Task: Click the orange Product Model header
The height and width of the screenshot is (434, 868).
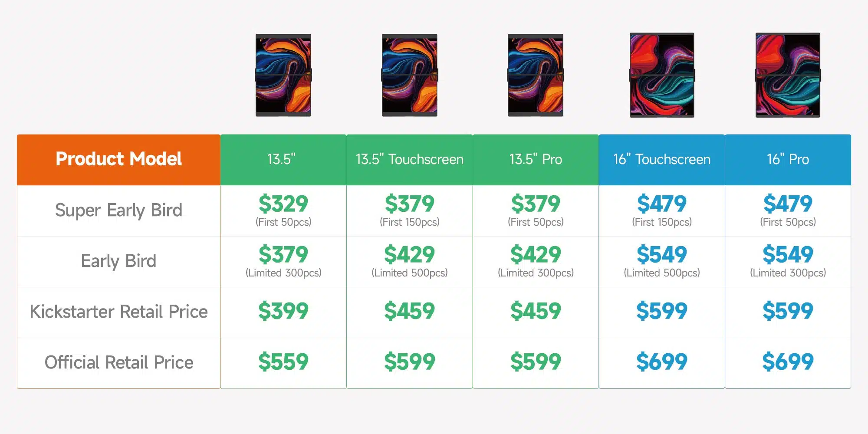Action: click(x=118, y=160)
